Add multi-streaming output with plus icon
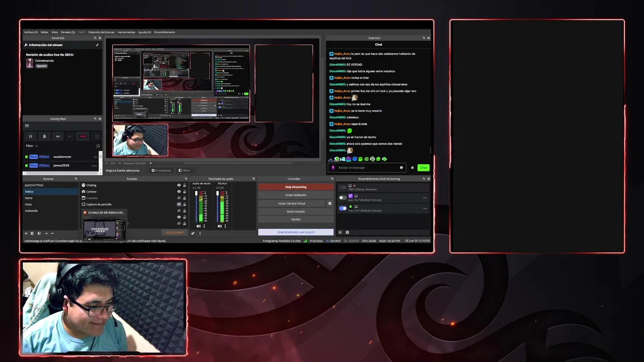644x362 pixels. click(340, 232)
